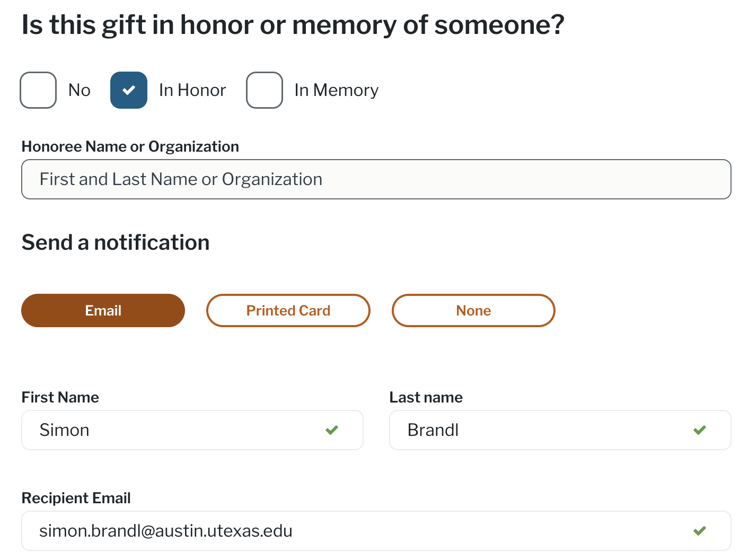
Task: Select the Email notification option
Action: [x=103, y=311]
